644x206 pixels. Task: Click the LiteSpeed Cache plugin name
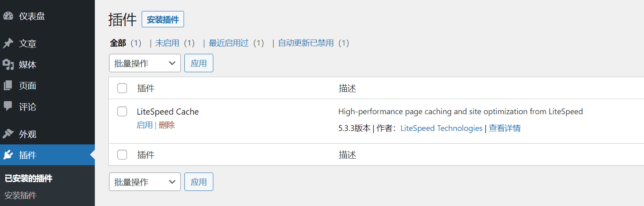[168, 112]
